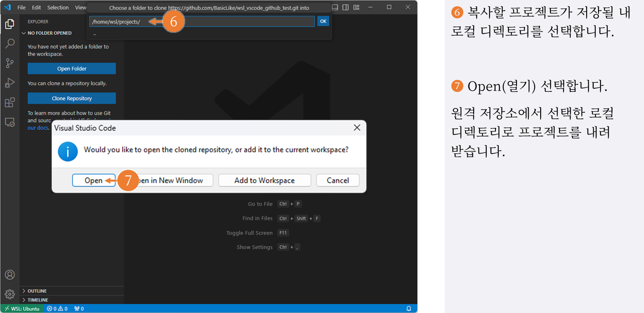The height and width of the screenshot is (313, 644).
Task: Collapse the No Folder Opened section
Action: 72,33
